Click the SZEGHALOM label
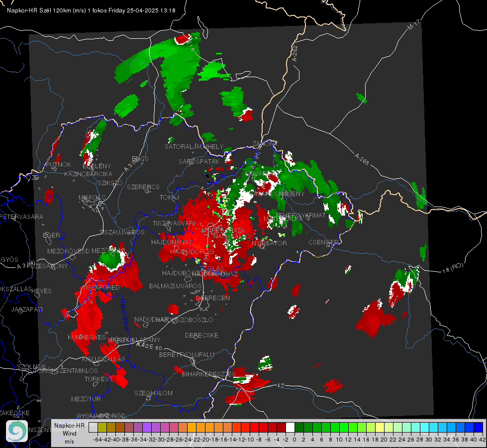Screen dimensions: 487x448 [x=153, y=393]
